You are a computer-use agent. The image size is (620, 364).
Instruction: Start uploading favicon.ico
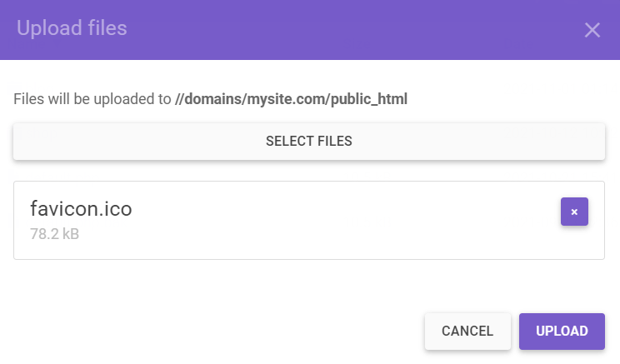(x=562, y=331)
